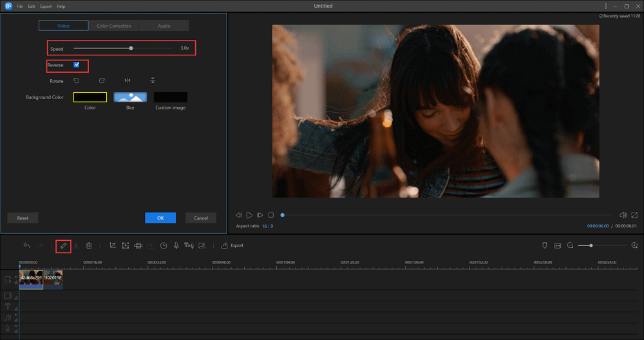Select the Crop tool icon

pos(113,245)
